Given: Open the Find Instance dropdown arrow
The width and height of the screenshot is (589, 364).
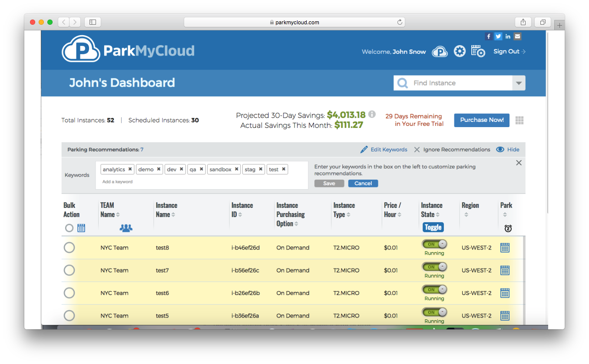Looking at the screenshot, I should tap(519, 83).
